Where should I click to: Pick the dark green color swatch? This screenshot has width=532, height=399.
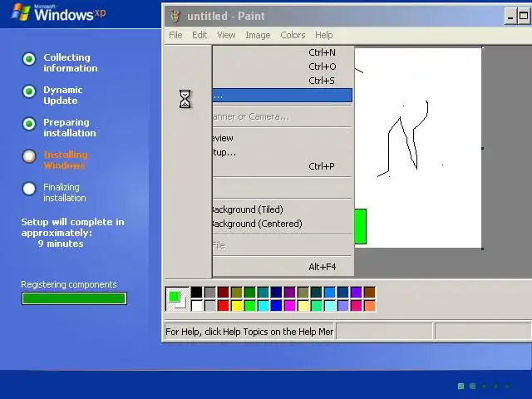[x=249, y=292]
